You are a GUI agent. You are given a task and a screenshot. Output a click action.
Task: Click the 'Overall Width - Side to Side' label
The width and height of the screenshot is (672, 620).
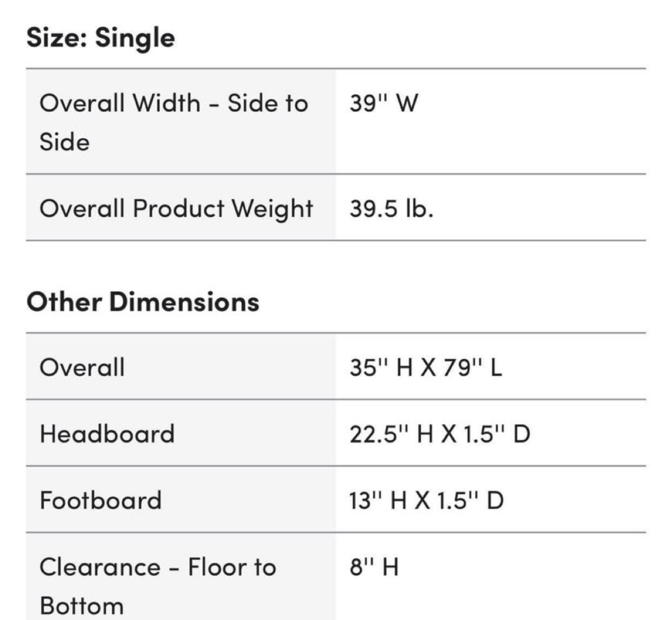coord(174,122)
